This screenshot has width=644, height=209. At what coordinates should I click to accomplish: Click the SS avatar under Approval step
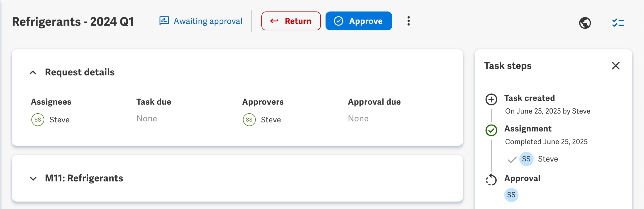[x=511, y=195]
